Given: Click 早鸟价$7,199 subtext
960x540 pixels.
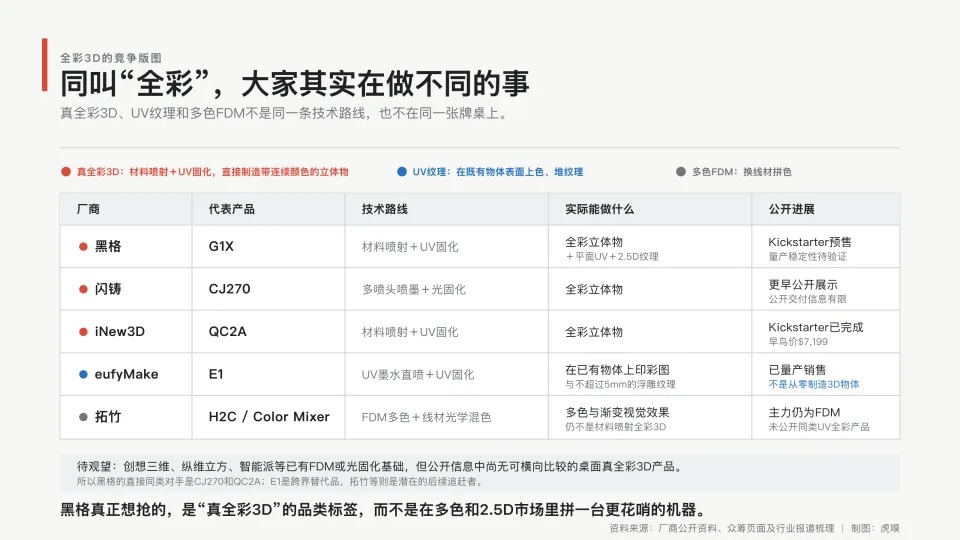Looking at the screenshot, I should pyautogui.click(x=798, y=342).
